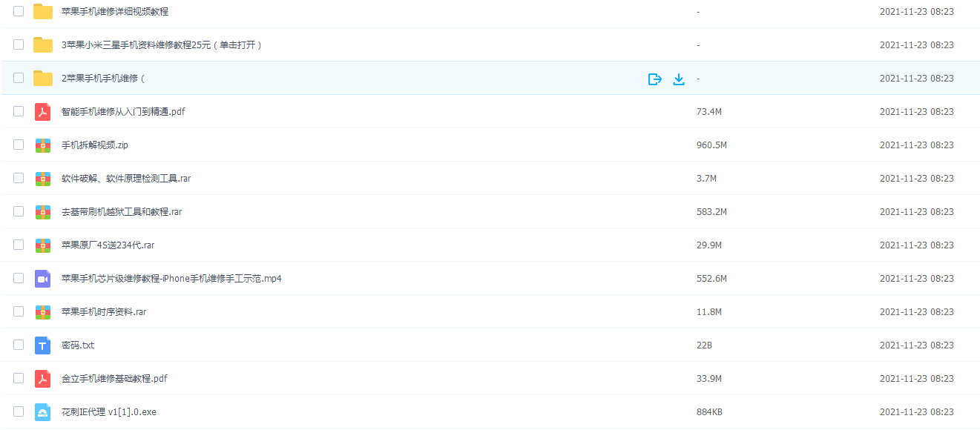Click file name 密码.txt
Viewport: 980px width, 430px height.
(x=78, y=345)
